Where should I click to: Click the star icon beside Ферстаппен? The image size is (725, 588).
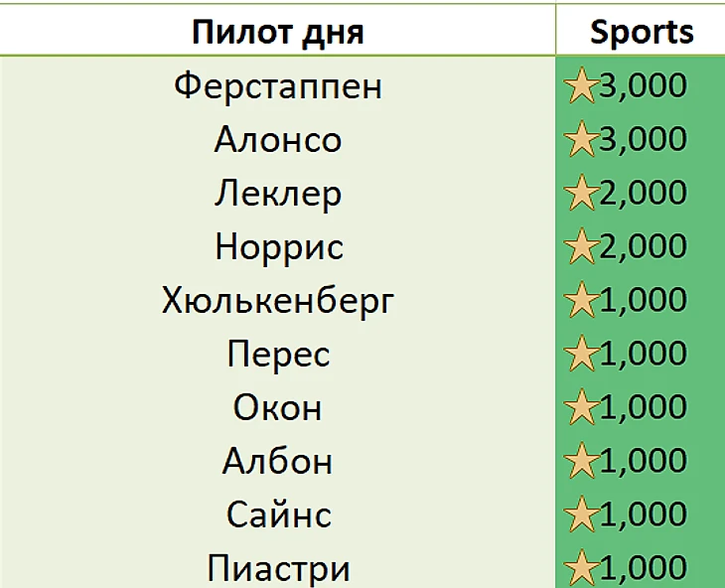point(579,86)
